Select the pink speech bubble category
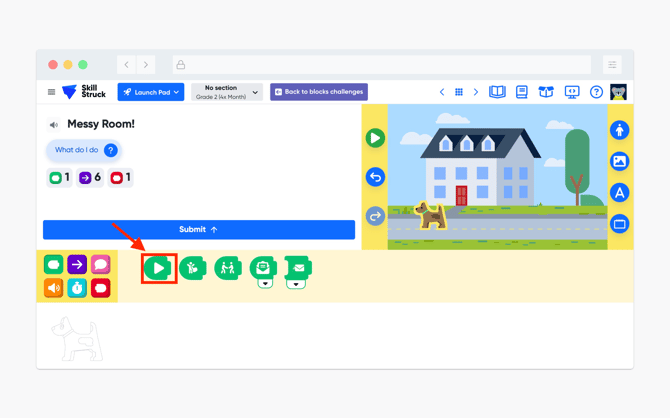This screenshot has height=418, width=670. tap(100, 265)
